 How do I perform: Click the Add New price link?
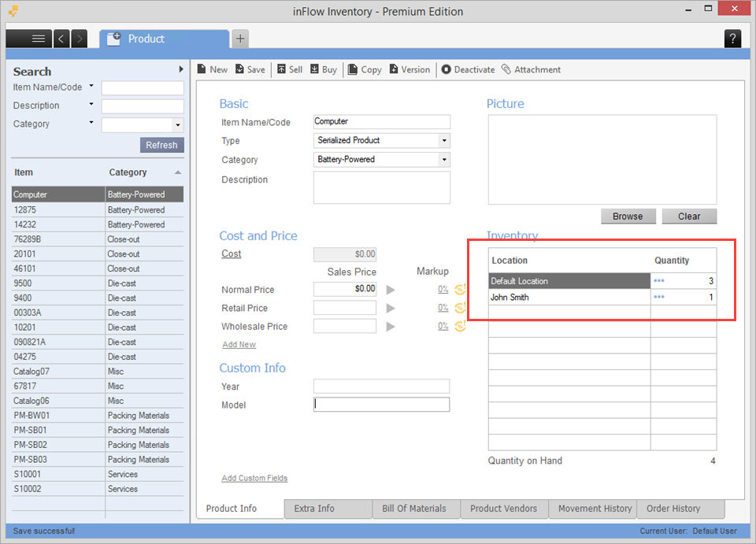click(x=239, y=345)
